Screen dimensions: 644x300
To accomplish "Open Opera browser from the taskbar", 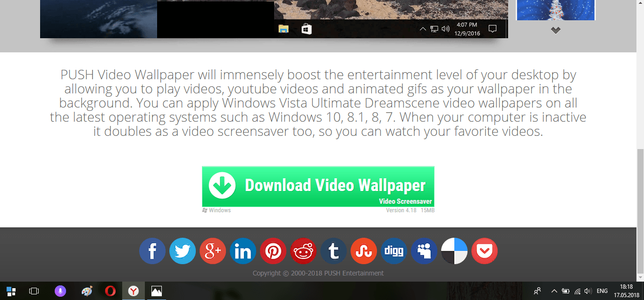I will coord(110,291).
